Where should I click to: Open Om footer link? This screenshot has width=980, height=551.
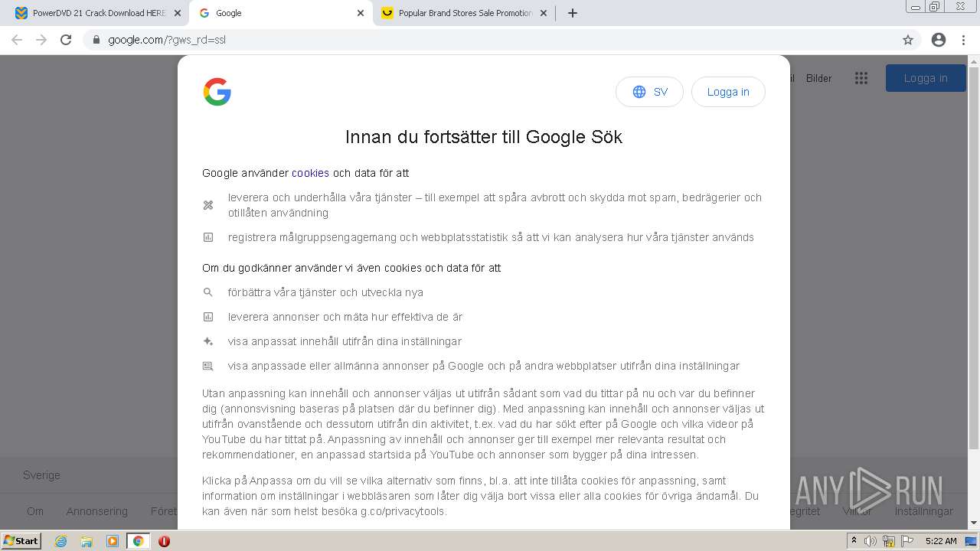[35, 511]
